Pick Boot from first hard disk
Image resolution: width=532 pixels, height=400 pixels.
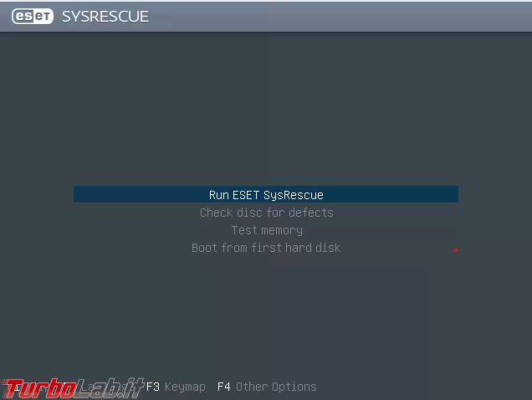pyautogui.click(x=266, y=248)
